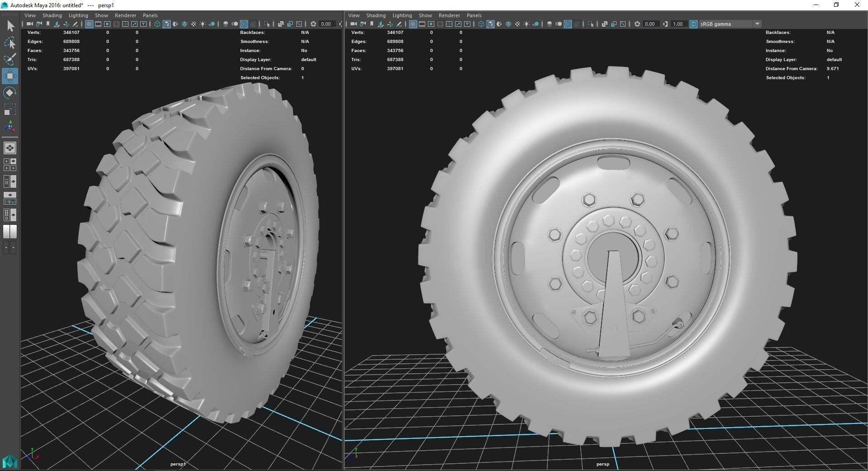Open Renderer menu in left viewport
Image resolution: width=868 pixels, height=471 pixels.
tap(125, 15)
